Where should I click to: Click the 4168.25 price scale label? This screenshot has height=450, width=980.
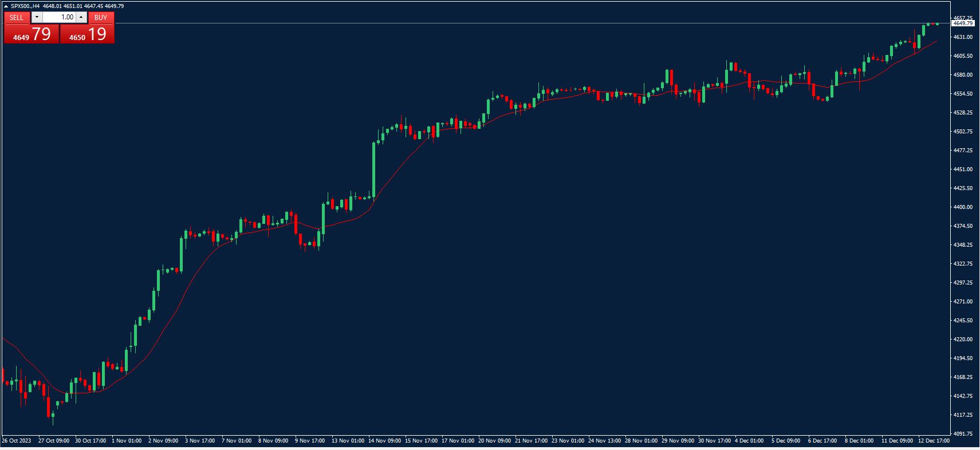(x=963, y=377)
